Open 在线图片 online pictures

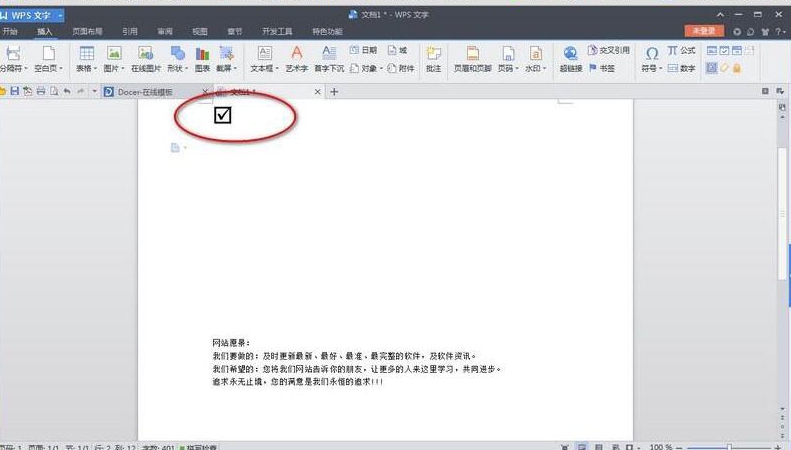[146, 59]
